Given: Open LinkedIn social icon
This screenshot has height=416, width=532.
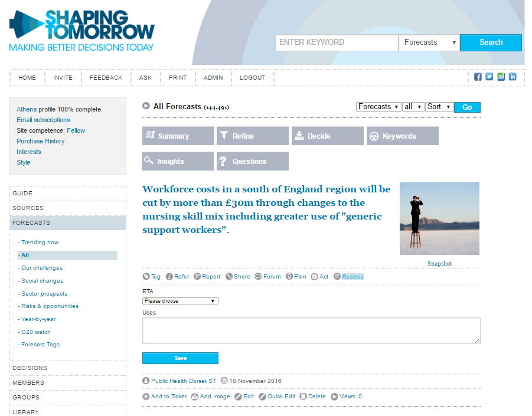Looking at the screenshot, I should (513, 77).
